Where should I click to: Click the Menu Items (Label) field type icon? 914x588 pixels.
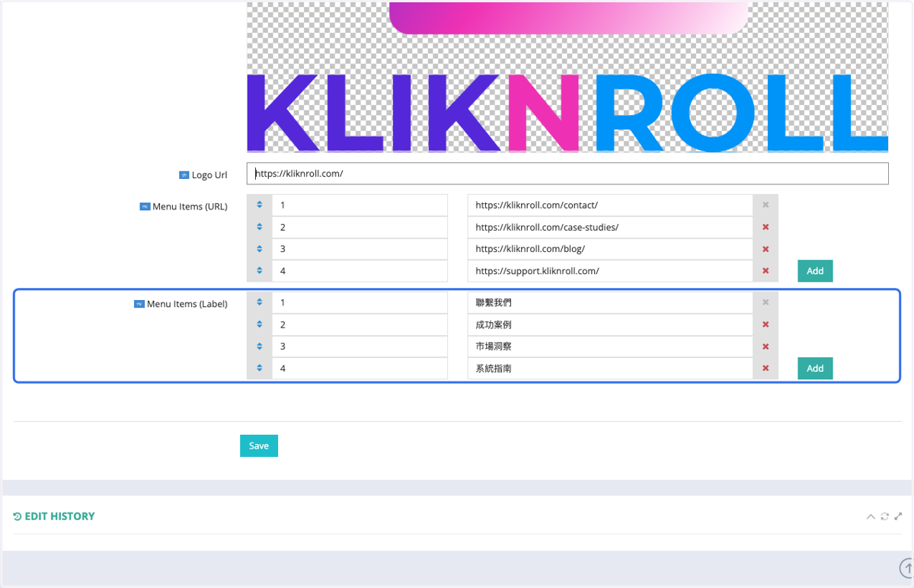coord(139,304)
